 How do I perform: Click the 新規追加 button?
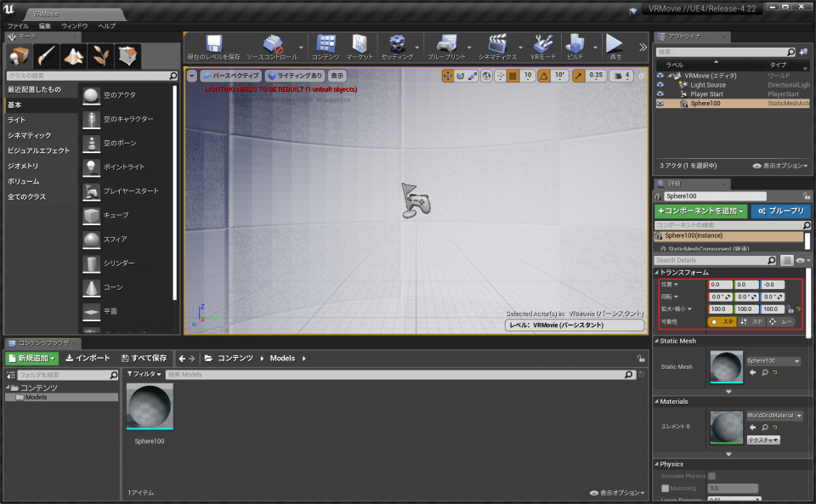[31, 359]
